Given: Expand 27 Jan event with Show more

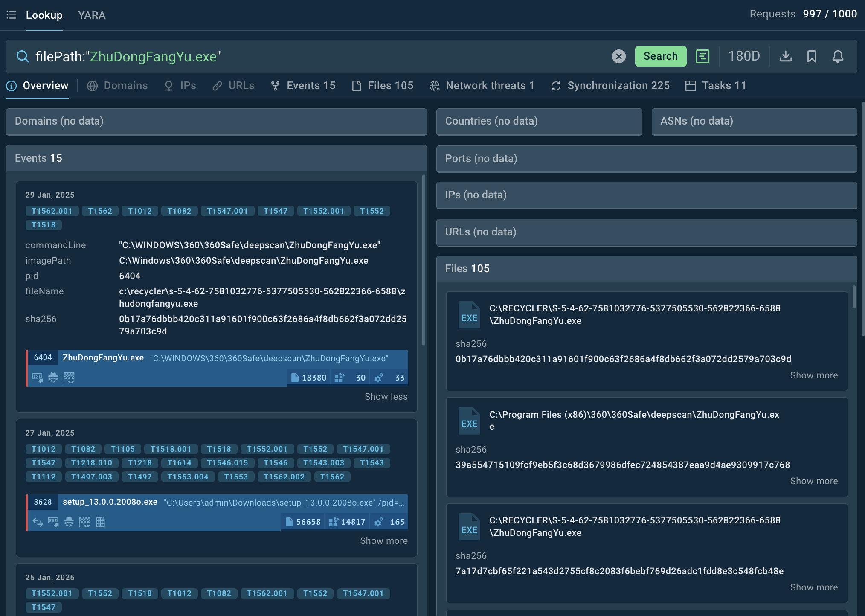Looking at the screenshot, I should pos(383,541).
